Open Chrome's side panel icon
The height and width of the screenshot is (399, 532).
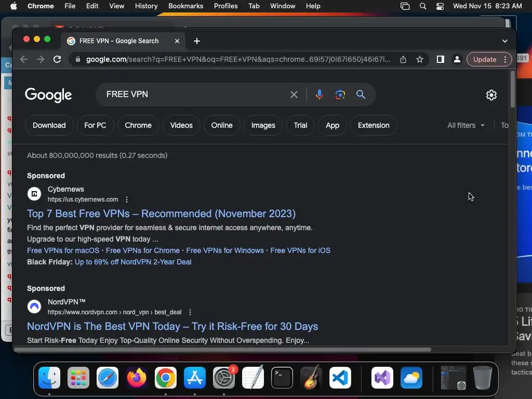(441, 59)
